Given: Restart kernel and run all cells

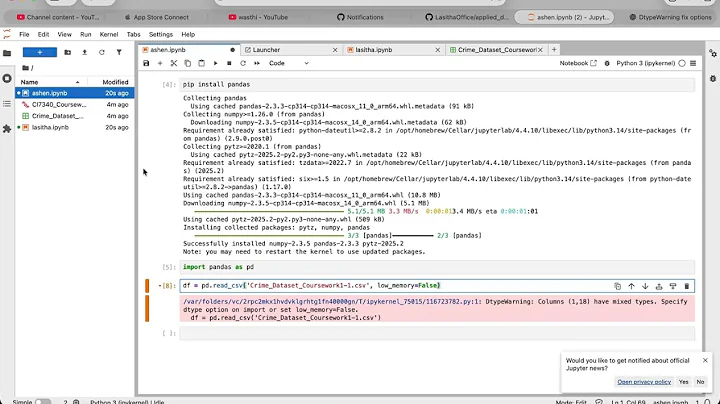Looking at the screenshot, I should (257, 63).
